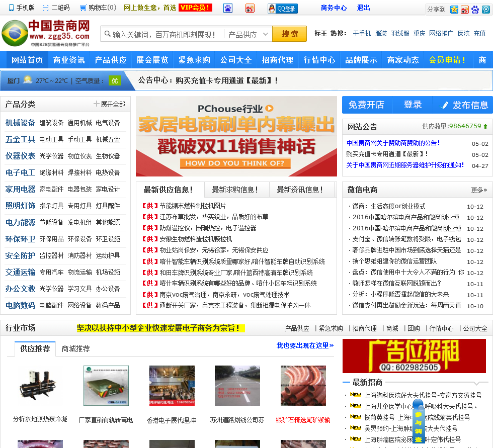Click the QQ登录 button
The image size is (493, 448).
point(283,9)
